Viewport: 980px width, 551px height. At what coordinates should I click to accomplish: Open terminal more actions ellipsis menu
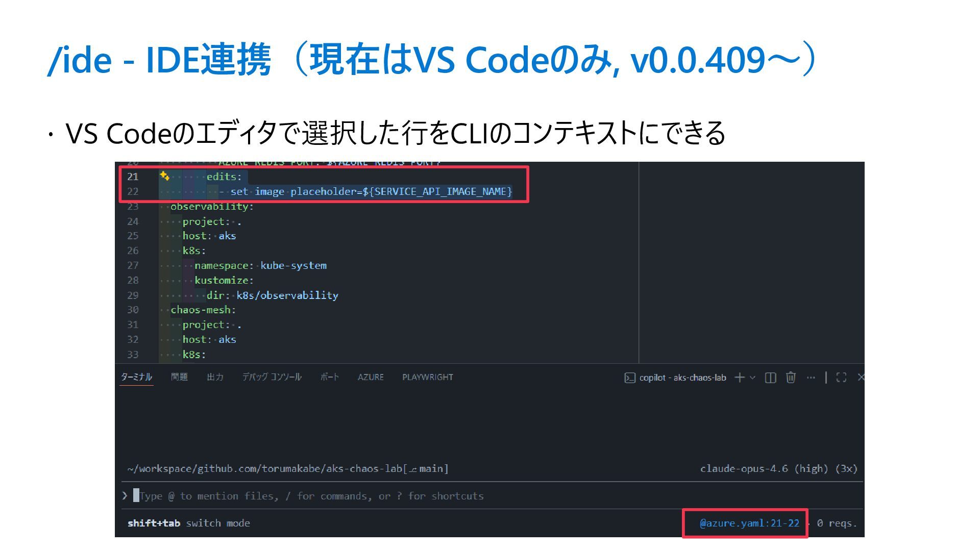pos(811,378)
